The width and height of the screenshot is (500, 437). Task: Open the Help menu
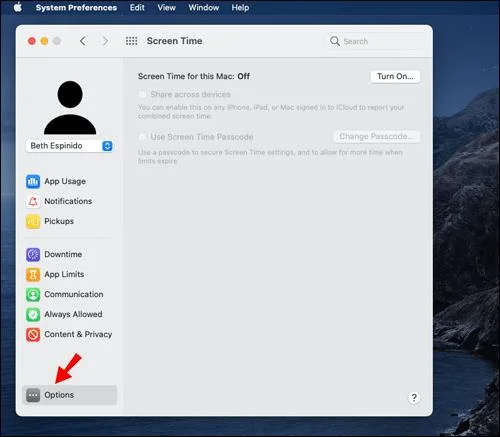point(240,8)
